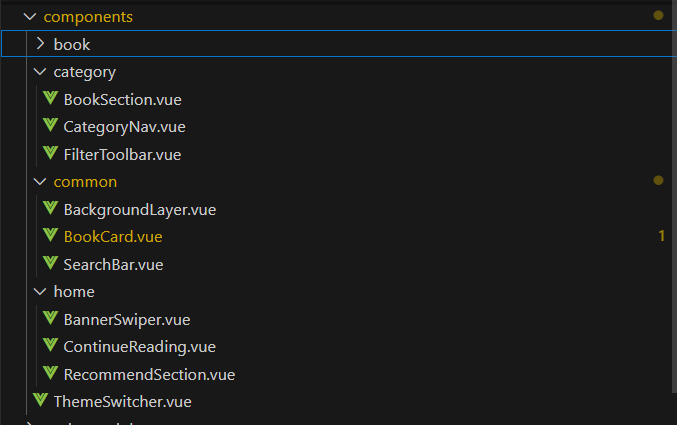Viewport: 677px width, 425px height.
Task: Select the components folder label
Action: (88, 17)
